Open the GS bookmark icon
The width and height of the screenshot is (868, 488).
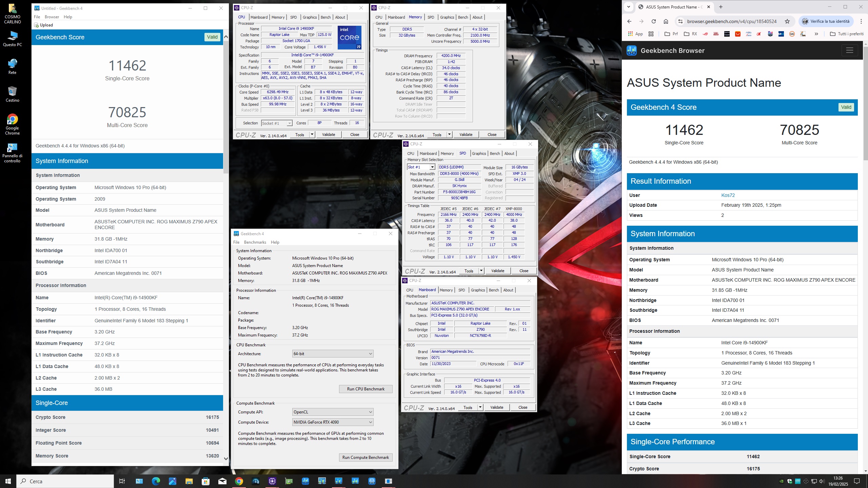[x=792, y=34]
